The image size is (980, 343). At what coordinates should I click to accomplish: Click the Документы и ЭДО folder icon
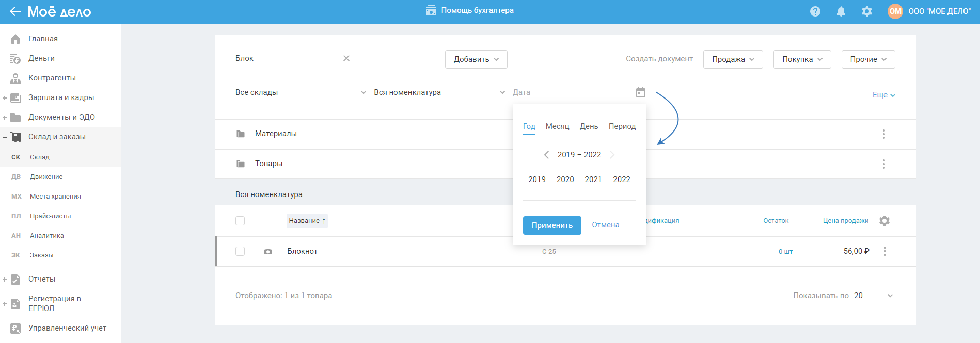tap(15, 118)
